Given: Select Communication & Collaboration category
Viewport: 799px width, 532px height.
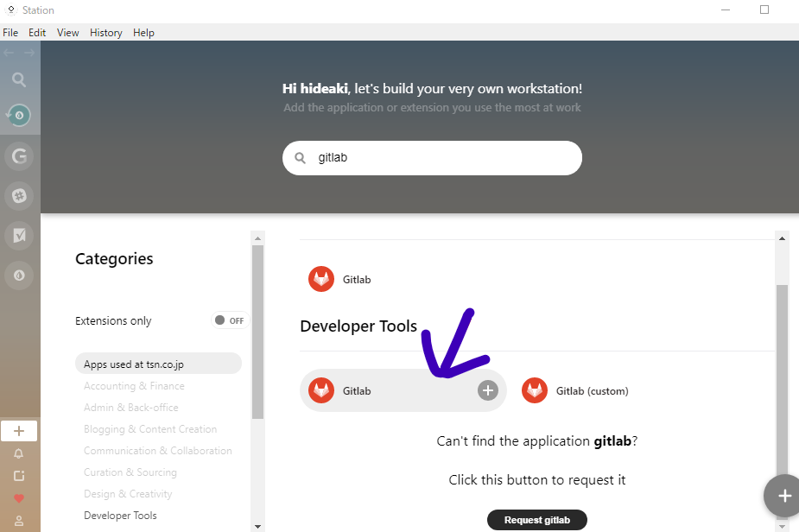Looking at the screenshot, I should click(158, 451).
